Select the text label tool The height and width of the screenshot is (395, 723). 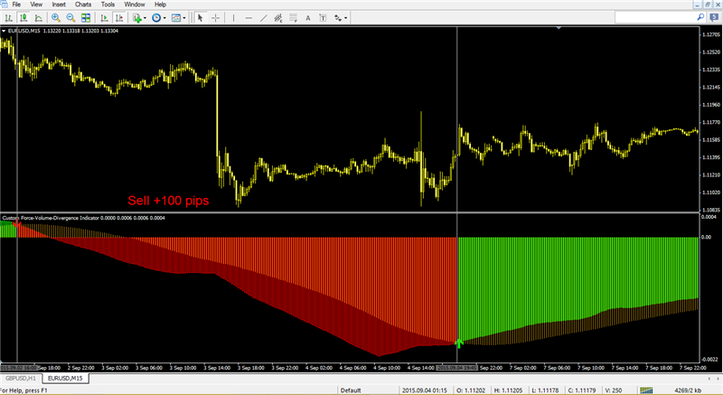click(x=323, y=18)
